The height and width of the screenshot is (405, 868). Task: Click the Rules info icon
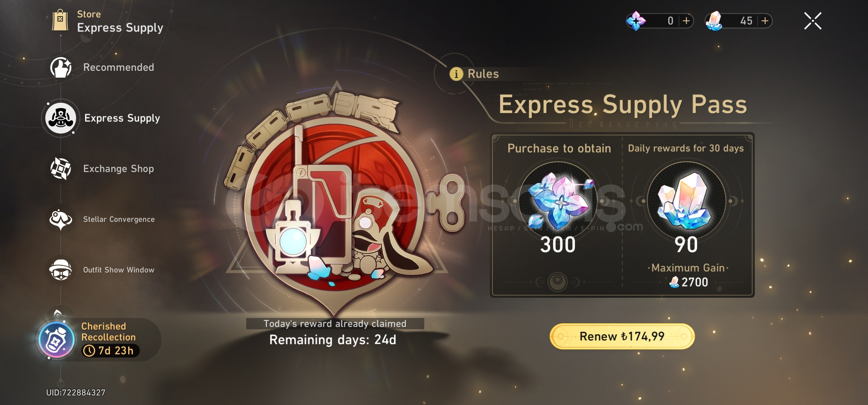click(x=456, y=74)
